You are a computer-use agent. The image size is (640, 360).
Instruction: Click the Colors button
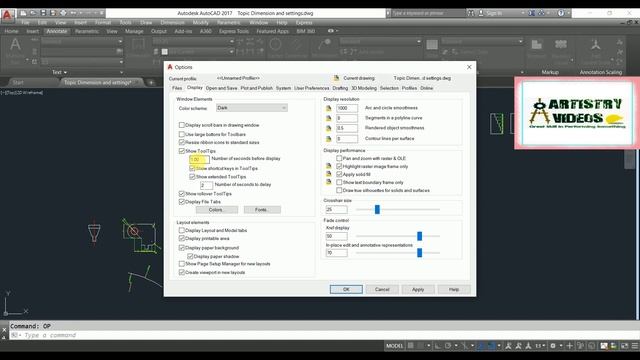pyautogui.click(x=216, y=210)
